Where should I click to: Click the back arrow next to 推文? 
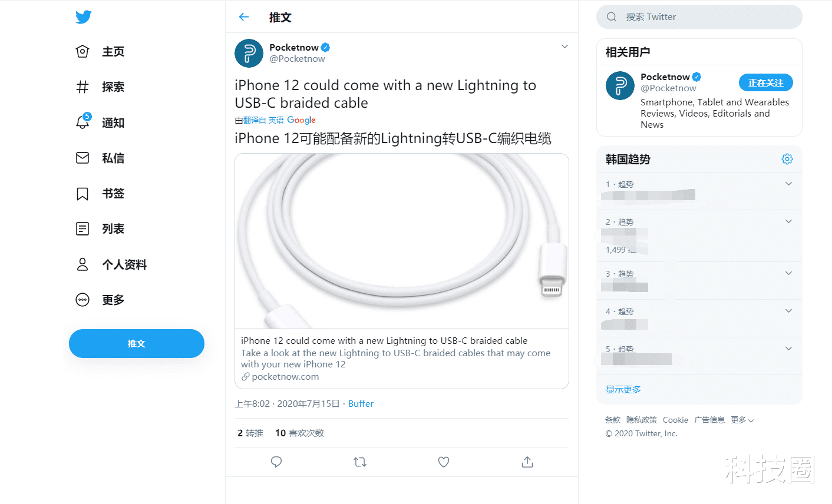coord(243,17)
